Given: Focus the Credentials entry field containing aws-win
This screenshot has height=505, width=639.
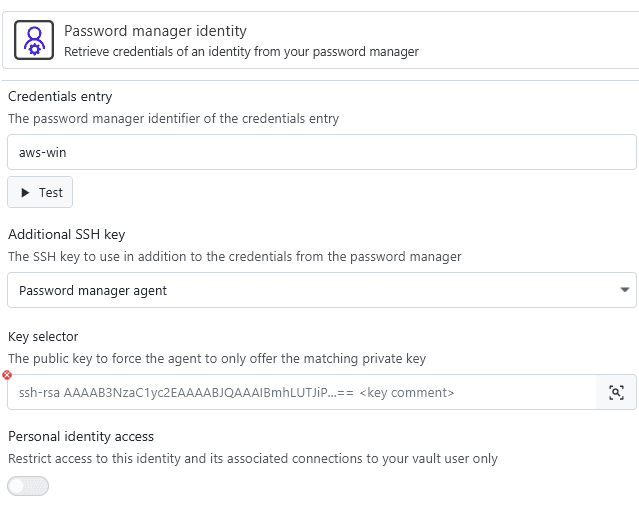Looking at the screenshot, I should [321, 152].
